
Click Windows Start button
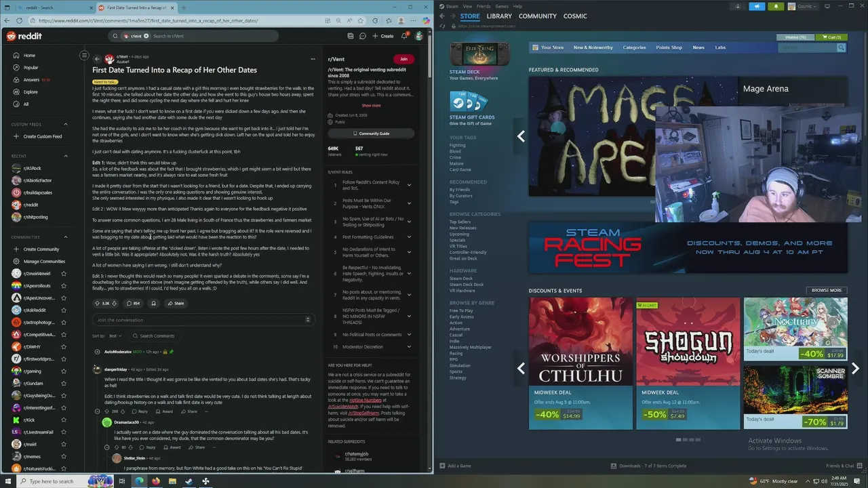tap(9, 481)
